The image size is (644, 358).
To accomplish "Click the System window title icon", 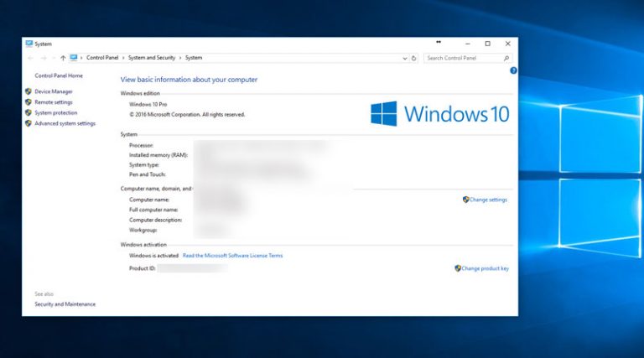I will pos(29,44).
